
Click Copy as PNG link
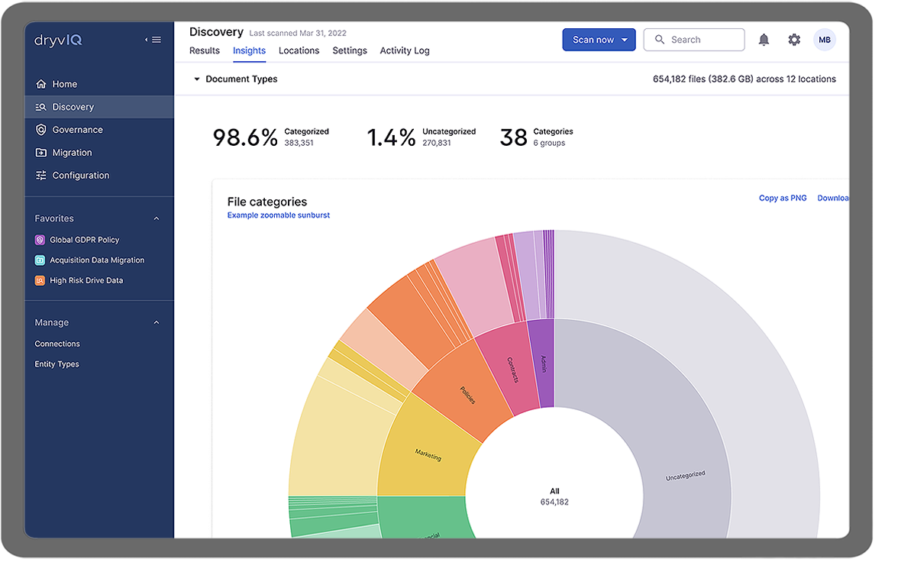(783, 198)
